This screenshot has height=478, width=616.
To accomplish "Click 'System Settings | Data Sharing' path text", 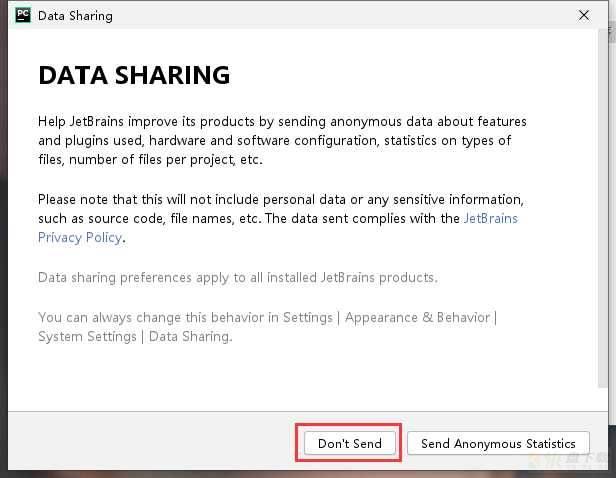I will (135, 337).
